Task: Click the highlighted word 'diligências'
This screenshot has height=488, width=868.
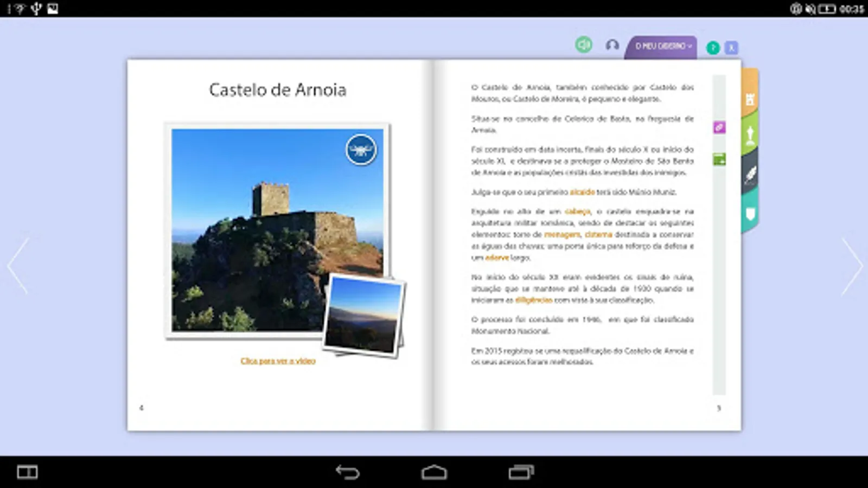Action: (534, 300)
